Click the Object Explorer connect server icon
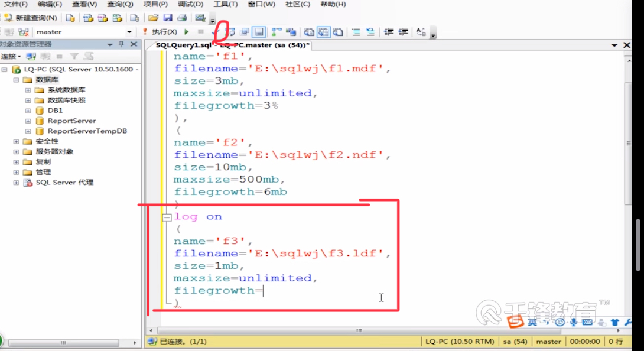The image size is (644, 351). [31, 56]
